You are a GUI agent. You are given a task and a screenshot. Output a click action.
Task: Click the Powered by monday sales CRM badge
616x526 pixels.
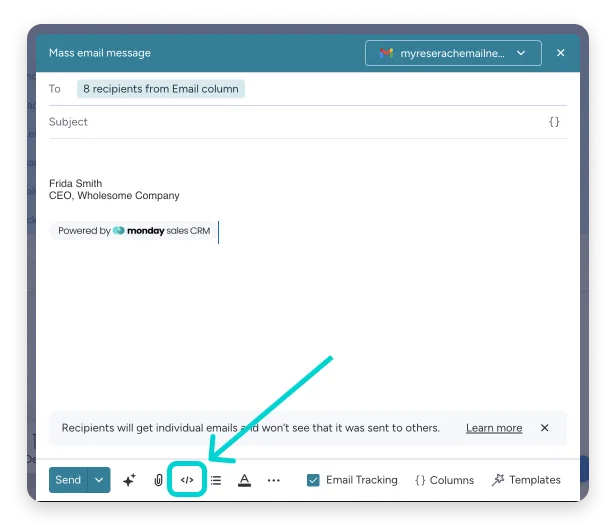(x=134, y=231)
